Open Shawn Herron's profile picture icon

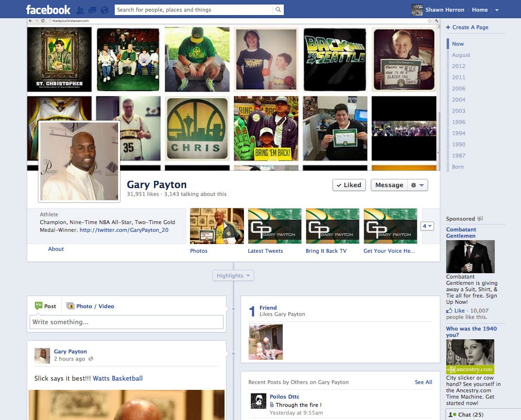pyautogui.click(x=417, y=10)
